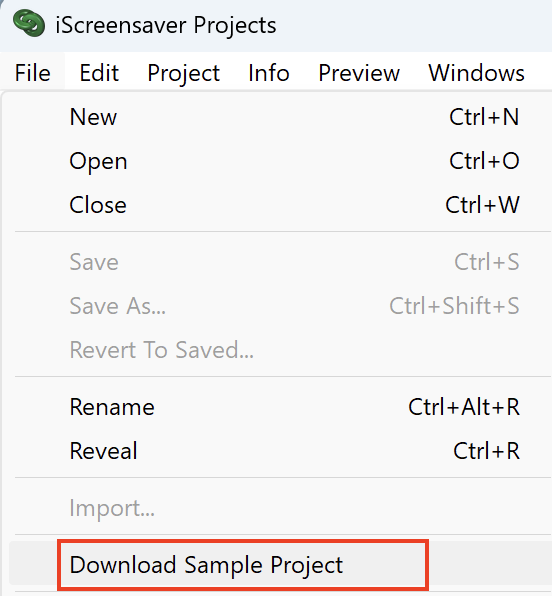Open the Preview menu
Viewport: 552px width, 596px height.
(359, 73)
